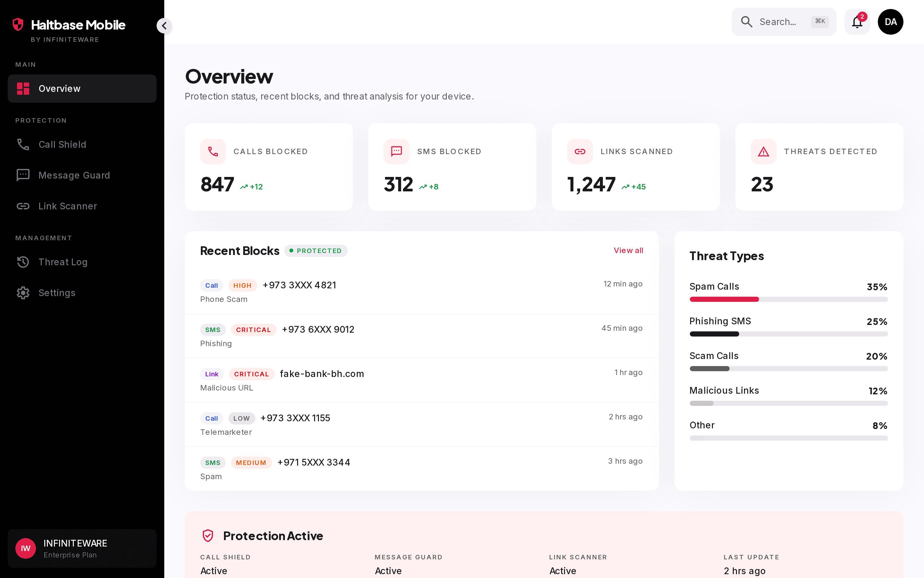Click the Spam Calls progress bar

tap(789, 299)
